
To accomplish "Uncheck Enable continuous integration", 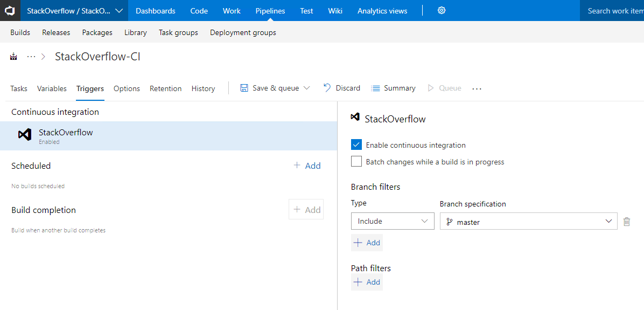I will coord(356,144).
